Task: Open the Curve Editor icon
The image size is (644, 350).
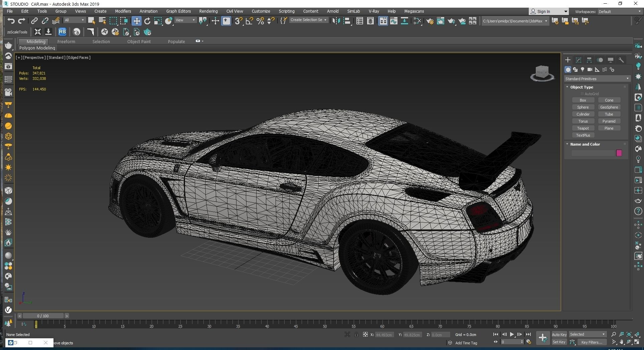Action: click(394, 21)
